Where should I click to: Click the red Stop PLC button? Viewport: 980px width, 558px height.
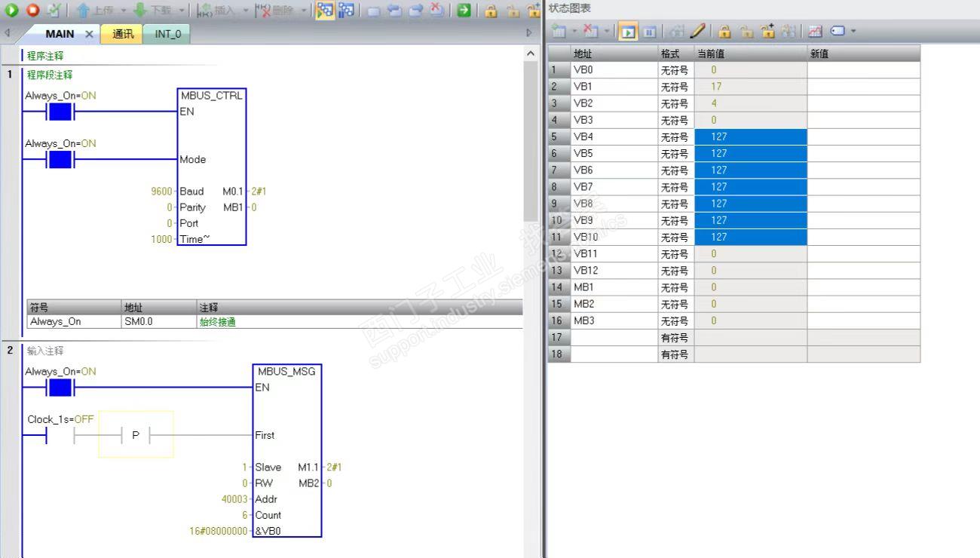click(32, 11)
